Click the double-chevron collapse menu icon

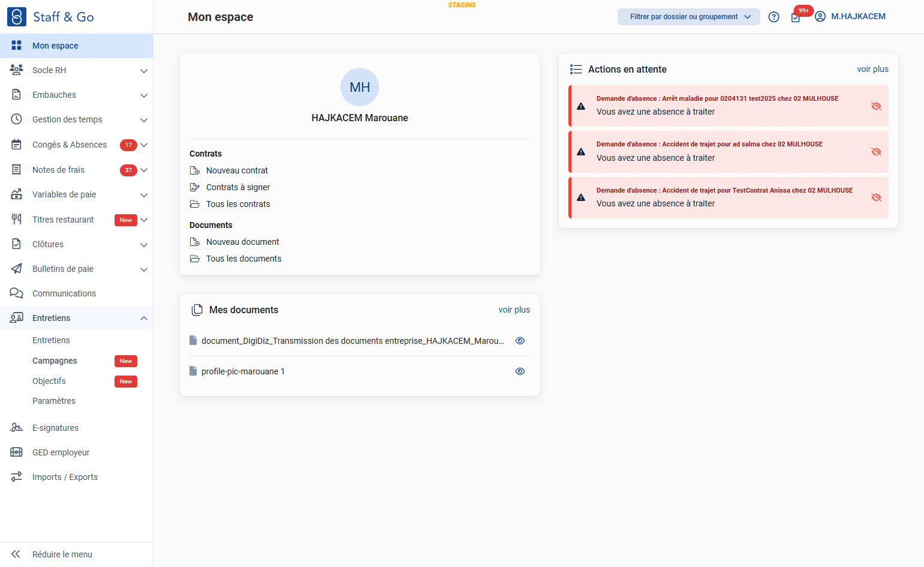pyautogui.click(x=16, y=554)
